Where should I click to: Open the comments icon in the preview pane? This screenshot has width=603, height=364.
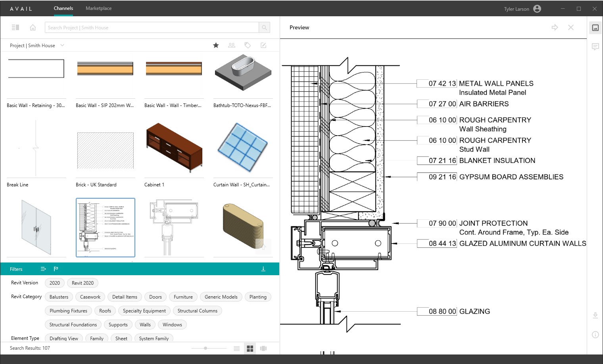click(595, 46)
